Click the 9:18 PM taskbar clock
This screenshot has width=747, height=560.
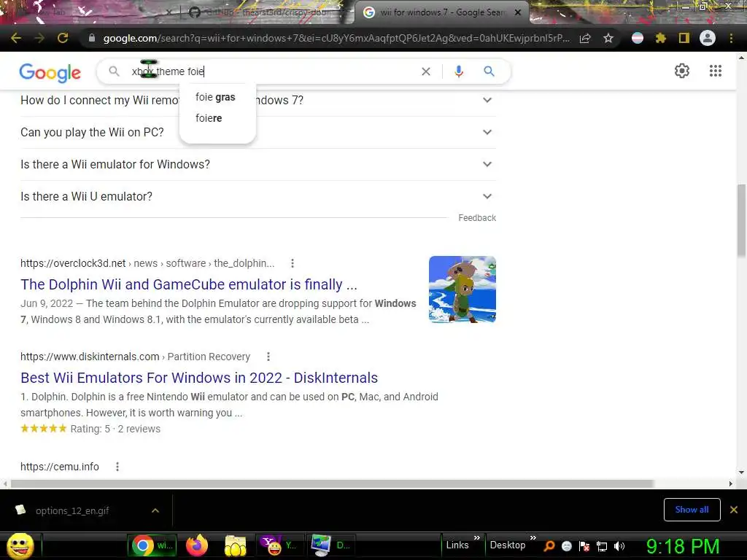point(683,546)
